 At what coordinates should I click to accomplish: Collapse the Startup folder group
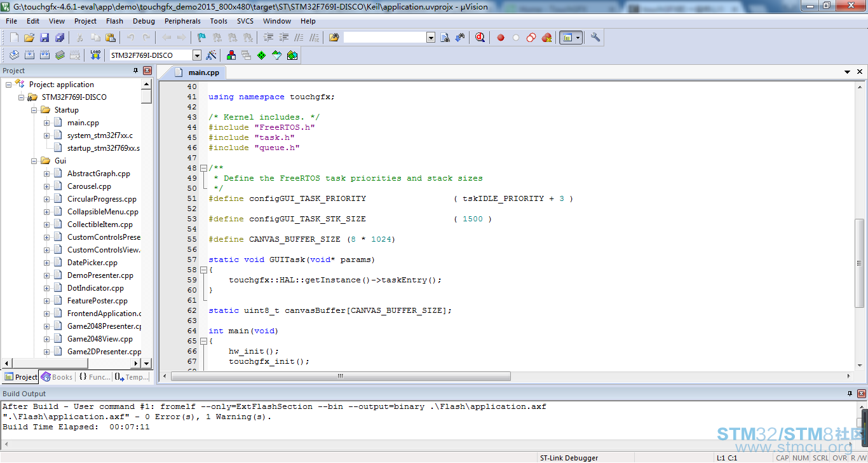34,110
